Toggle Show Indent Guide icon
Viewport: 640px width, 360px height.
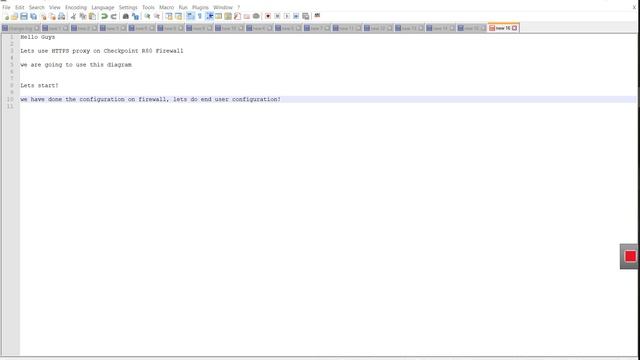coord(209,16)
